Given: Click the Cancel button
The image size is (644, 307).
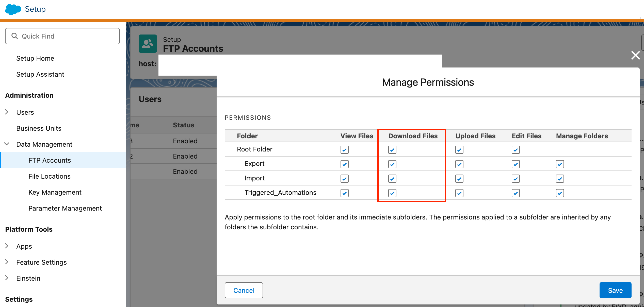Looking at the screenshot, I should (x=244, y=290).
